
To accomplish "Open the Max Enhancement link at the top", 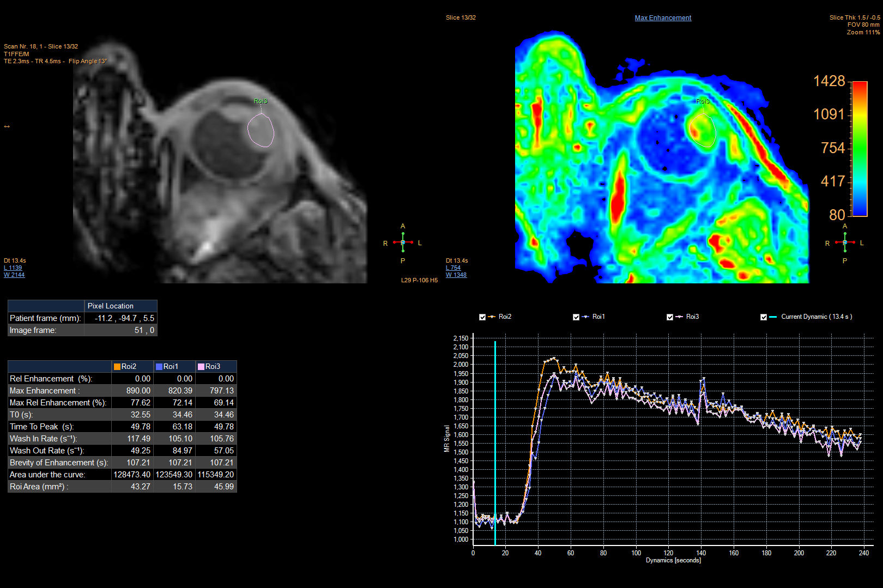I will pyautogui.click(x=663, y=17).
